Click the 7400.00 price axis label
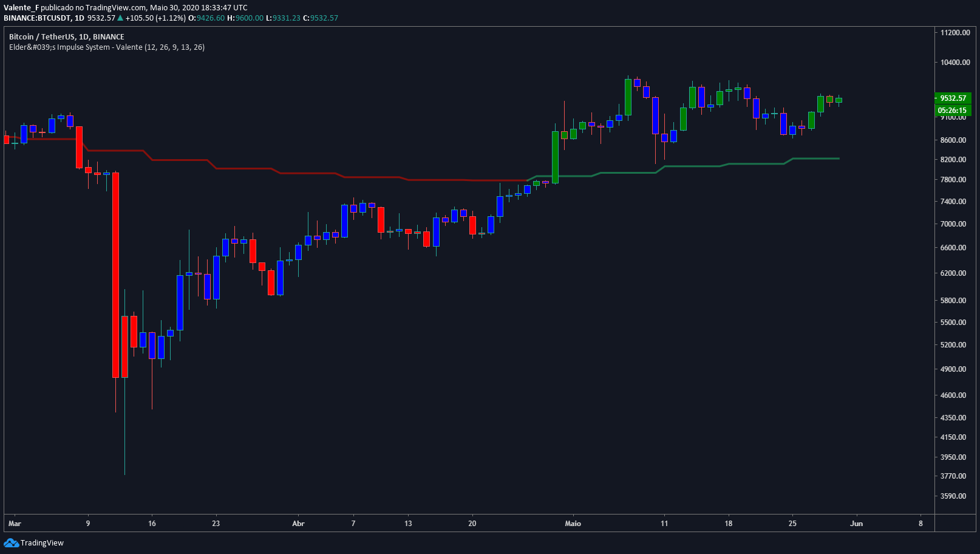This screenshot has height=554, width=980. pos(953,202)
